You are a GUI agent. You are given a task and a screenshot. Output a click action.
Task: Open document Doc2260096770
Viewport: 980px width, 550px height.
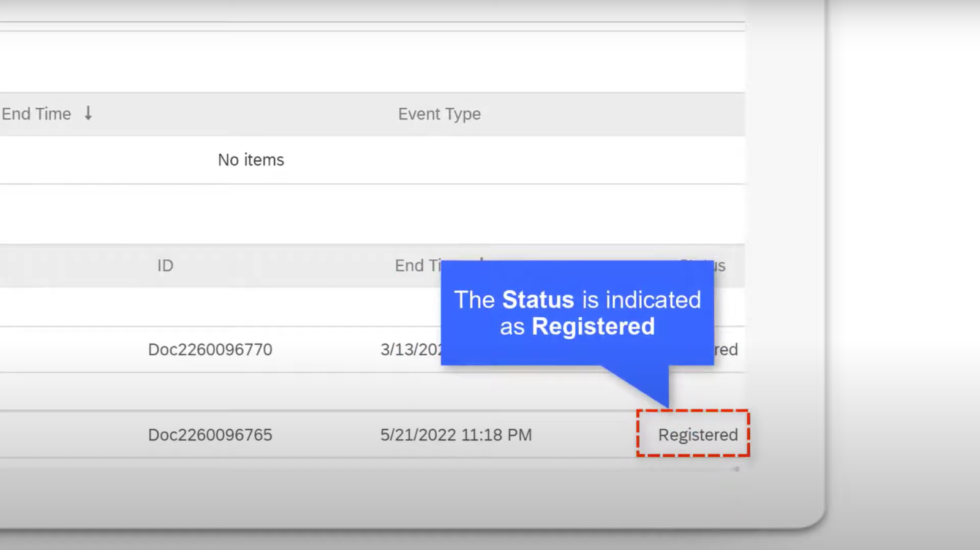(x=210, y=350)
